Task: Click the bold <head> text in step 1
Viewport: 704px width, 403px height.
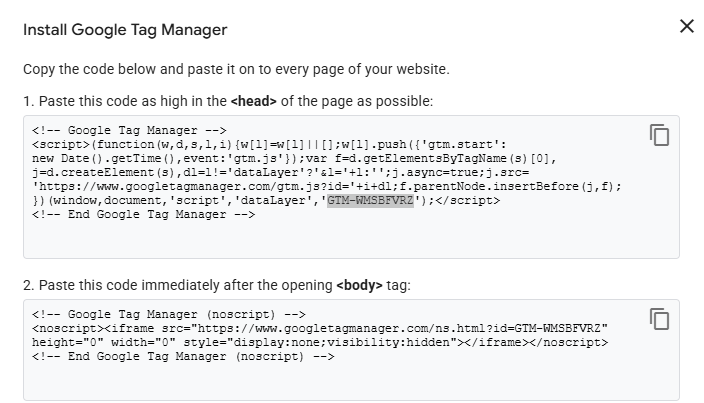Action: point(253,101)
